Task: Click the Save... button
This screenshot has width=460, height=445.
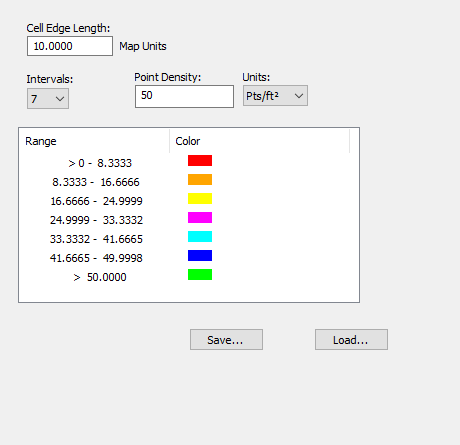Action: click(x=226, y=340)
